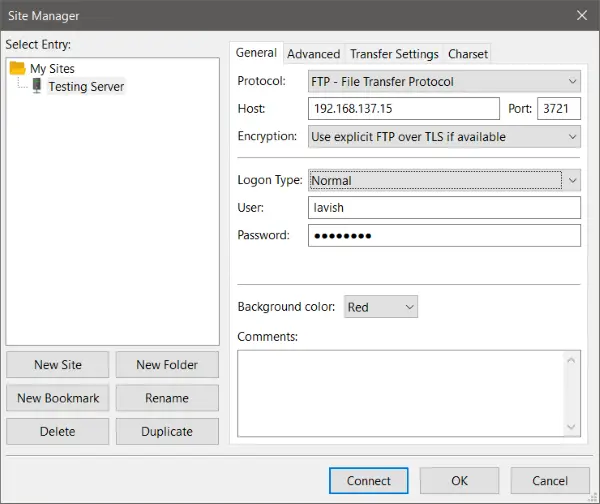Select the My Sites folder label

pos(52,69)
